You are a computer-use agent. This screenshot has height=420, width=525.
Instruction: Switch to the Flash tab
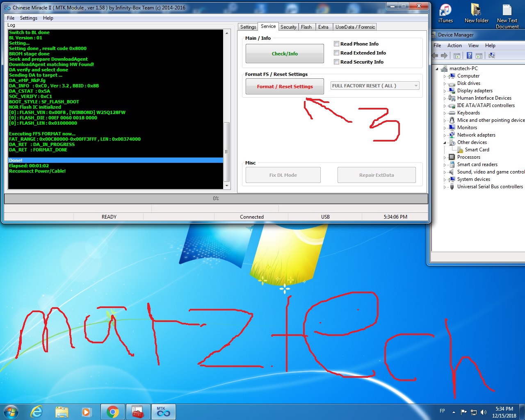(306, 27)
